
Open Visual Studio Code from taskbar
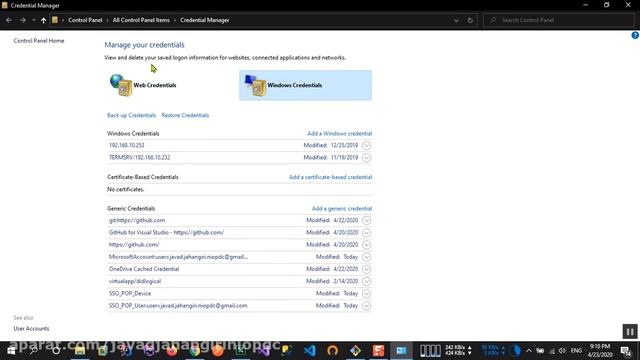310,351
